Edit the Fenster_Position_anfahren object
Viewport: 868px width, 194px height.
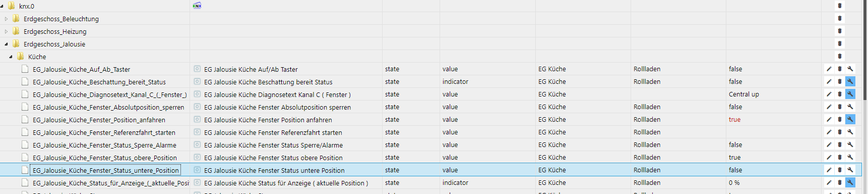(x=829, y=119)
